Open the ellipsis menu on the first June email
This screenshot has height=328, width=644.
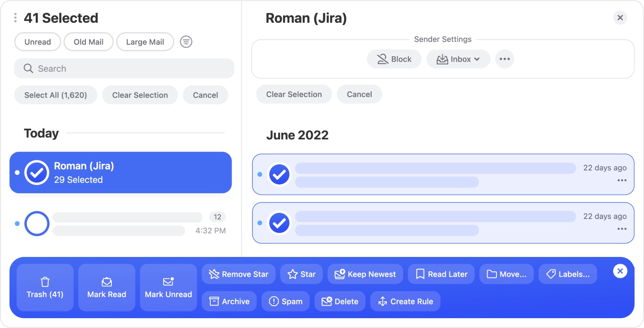(x=622, y=180)
